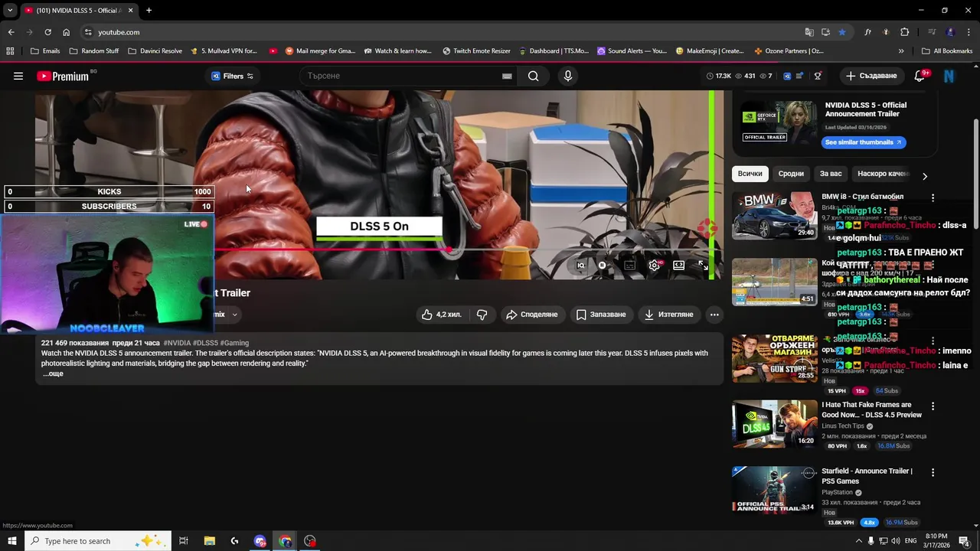Open the DLSS 4.5 Preview thumbnail
Screen dimensions: 980x551
pos(774,424)
